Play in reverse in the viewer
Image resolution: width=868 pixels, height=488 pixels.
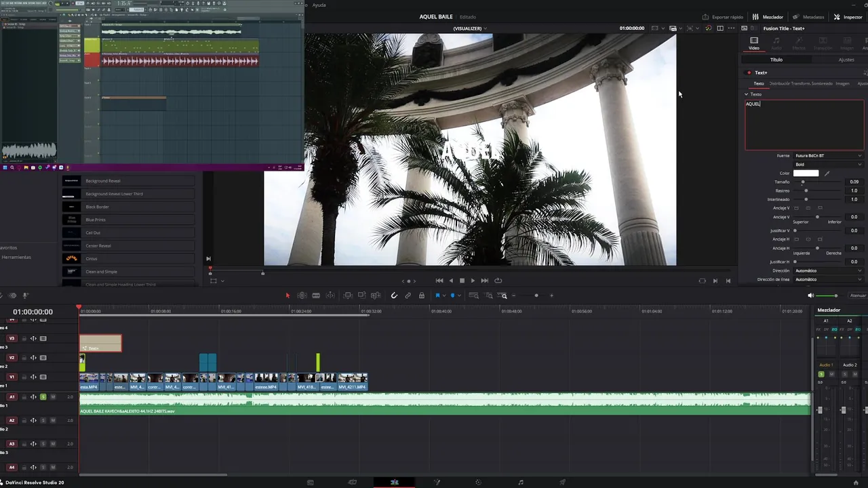coord(451,281)
